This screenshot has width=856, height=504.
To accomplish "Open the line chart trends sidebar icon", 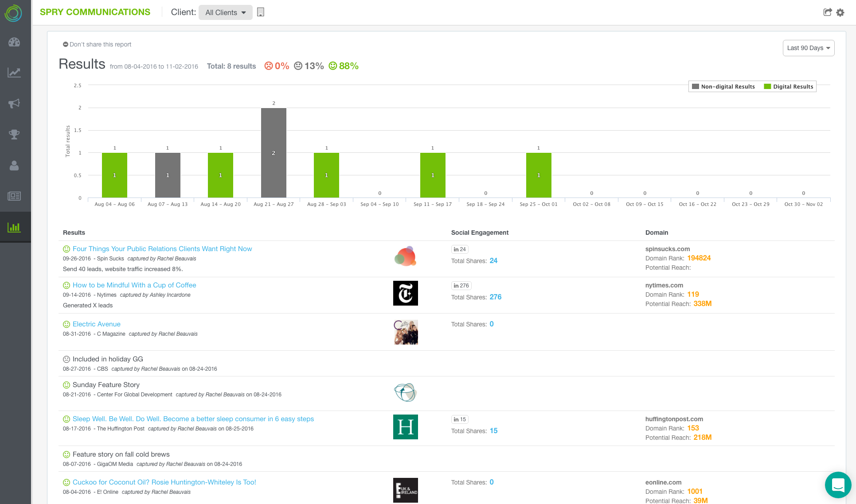I will pos(14,73).
